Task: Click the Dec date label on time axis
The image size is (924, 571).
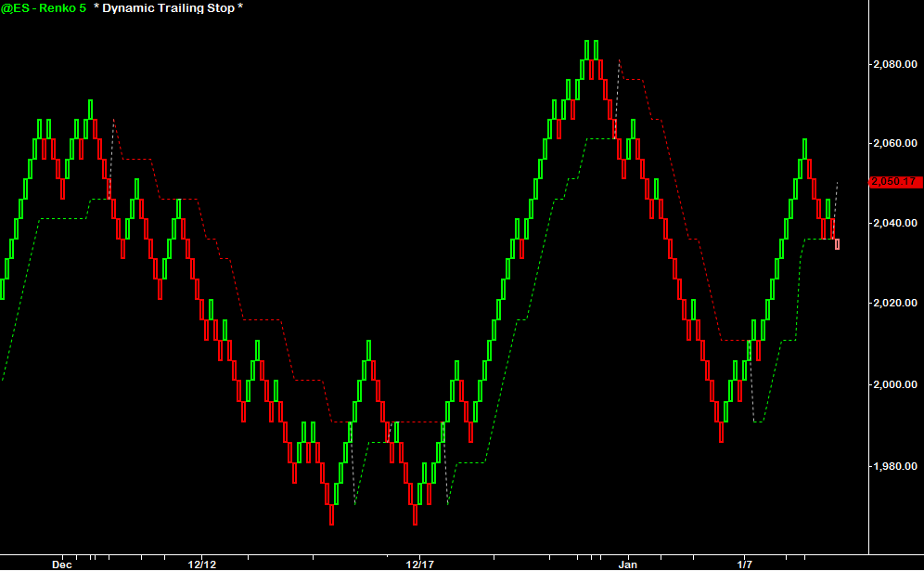Action: coord(61,564)
